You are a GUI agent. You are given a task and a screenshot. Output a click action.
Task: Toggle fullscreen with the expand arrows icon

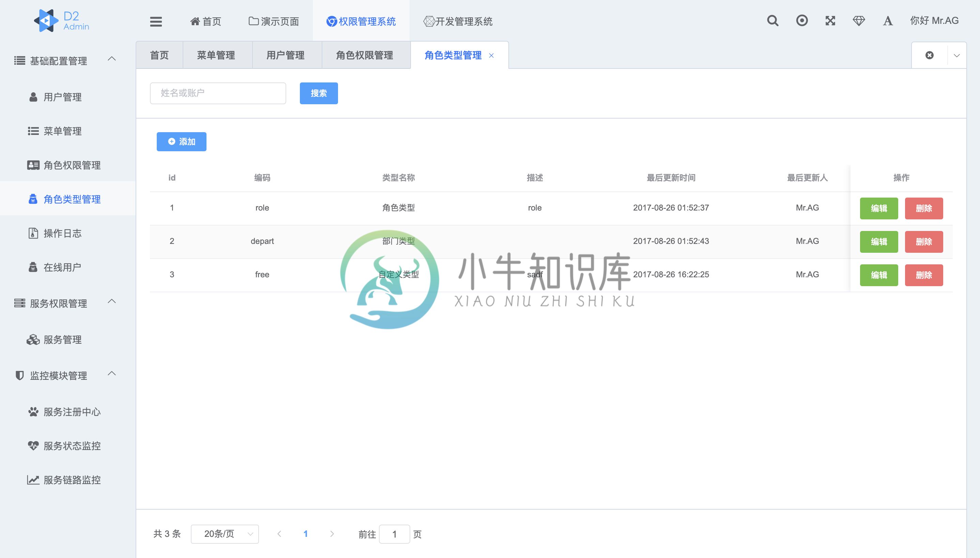pos(830,21)
